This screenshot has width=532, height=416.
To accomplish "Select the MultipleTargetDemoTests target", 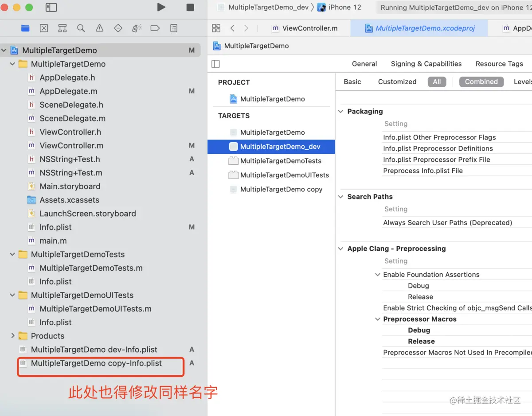I will 281,161.
